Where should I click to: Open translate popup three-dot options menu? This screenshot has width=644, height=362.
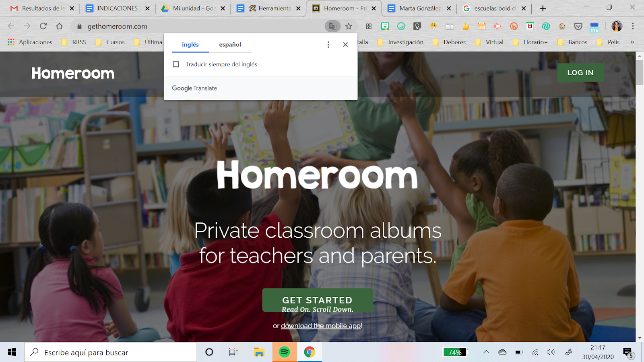pos(328,45)
